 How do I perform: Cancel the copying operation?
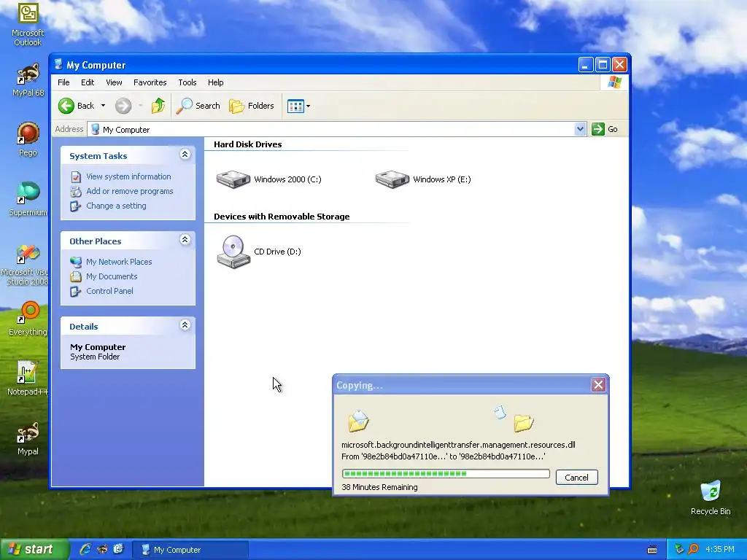click(576, 478)
